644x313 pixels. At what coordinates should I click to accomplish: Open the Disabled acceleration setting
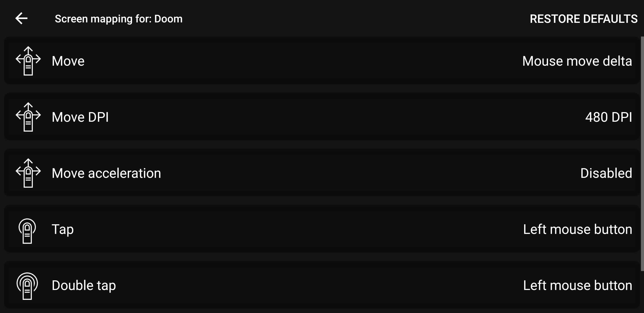click(606, 173)
